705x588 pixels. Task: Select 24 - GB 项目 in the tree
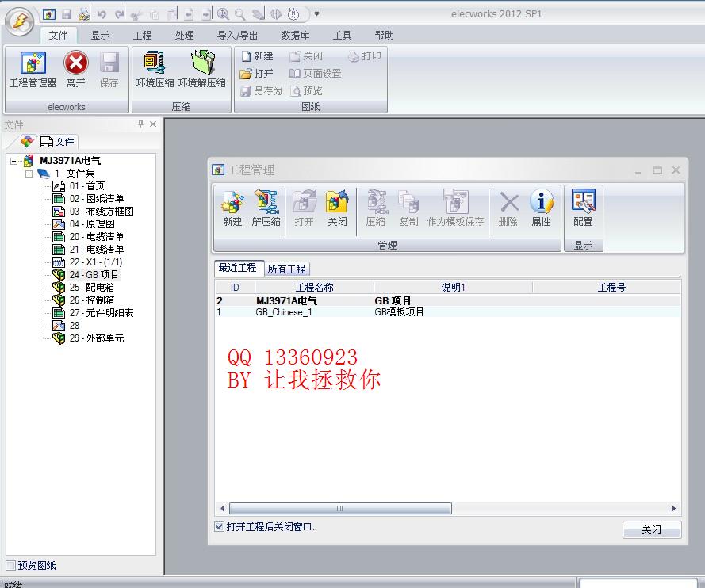click(x=86, y=274)
